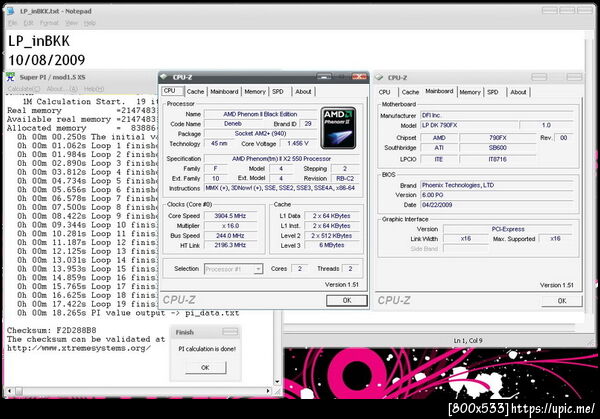Select the CPU tab in front CPU-Z
Screen dimensions: 600x419
pyautogui.click(x=171, y=91)
